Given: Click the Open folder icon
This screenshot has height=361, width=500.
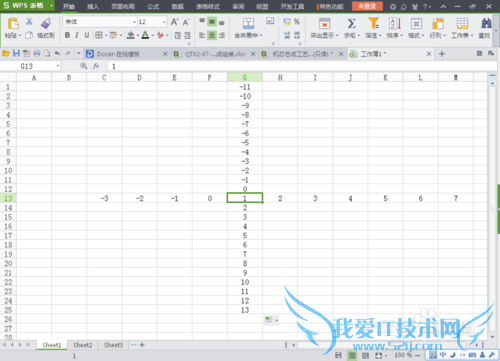Looking at the screenshot, I should 6,53.
